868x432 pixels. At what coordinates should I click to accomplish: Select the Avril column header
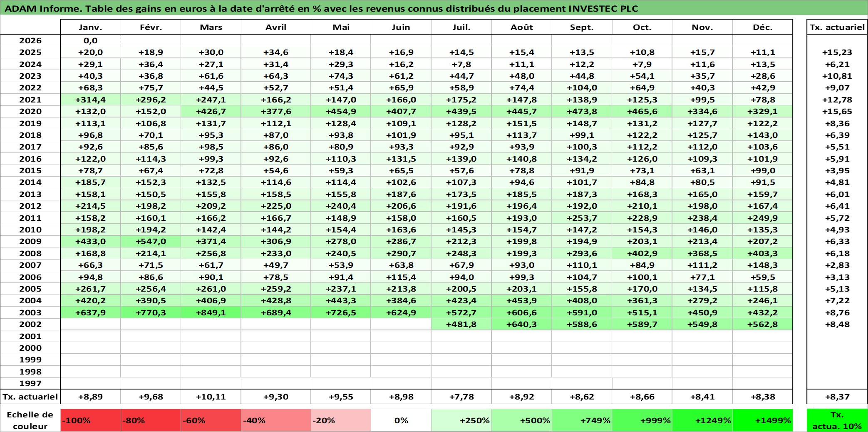point(276,27)
